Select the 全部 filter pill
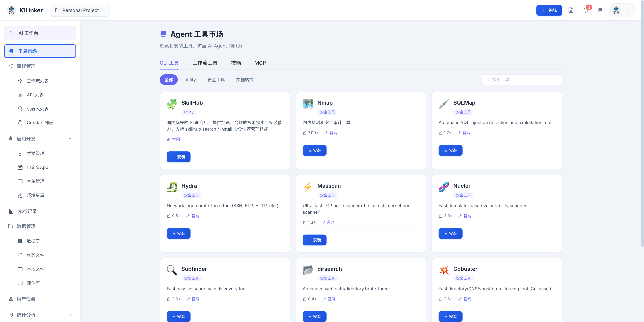The height and width of the screenshot is (322, 644). click(x=169, y=80)
